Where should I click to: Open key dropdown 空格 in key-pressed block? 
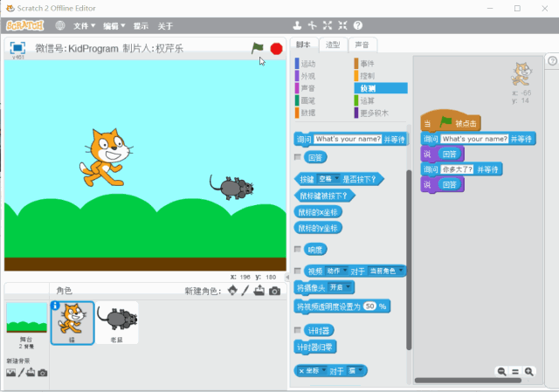328,179
